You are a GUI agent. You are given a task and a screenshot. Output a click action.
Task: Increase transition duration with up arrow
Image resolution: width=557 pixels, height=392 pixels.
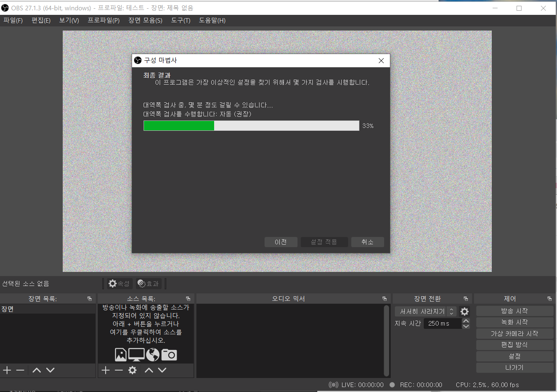pyautogui.click(x=466, y=321)
